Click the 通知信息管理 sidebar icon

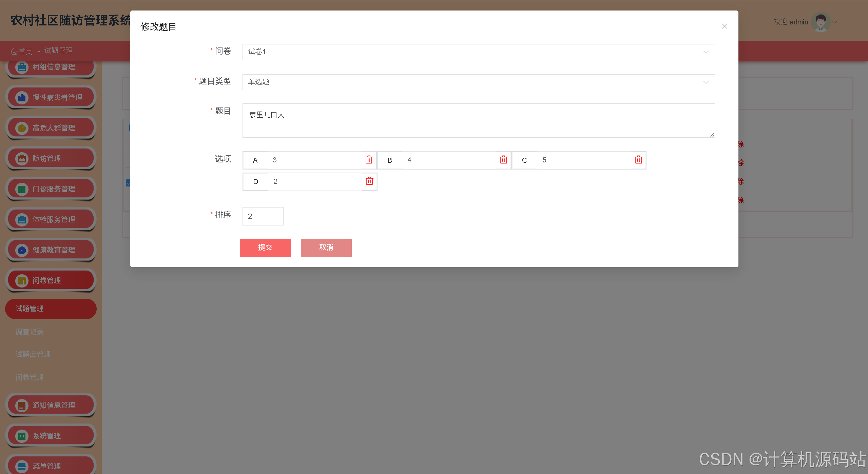coord(22,406)
